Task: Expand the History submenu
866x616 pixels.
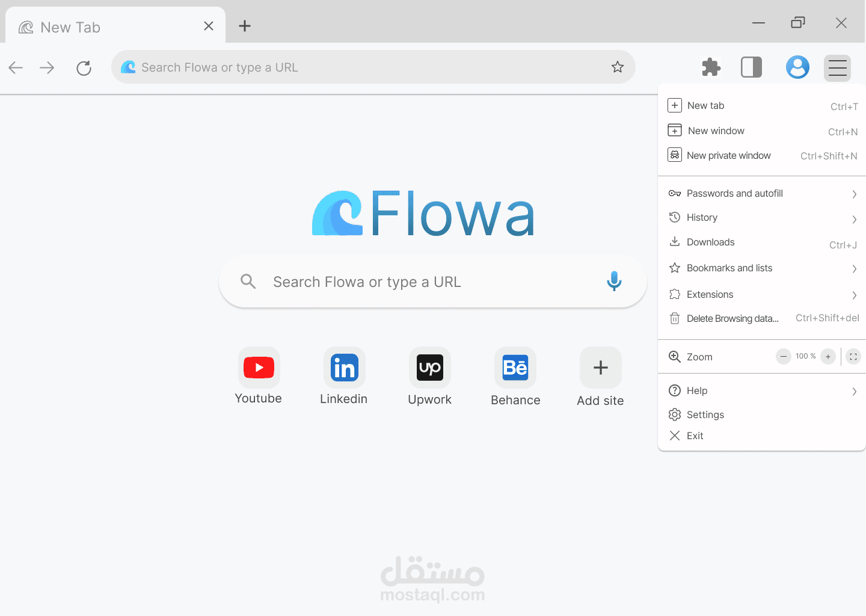Action: pyautogui.click(x=762, y=218)
